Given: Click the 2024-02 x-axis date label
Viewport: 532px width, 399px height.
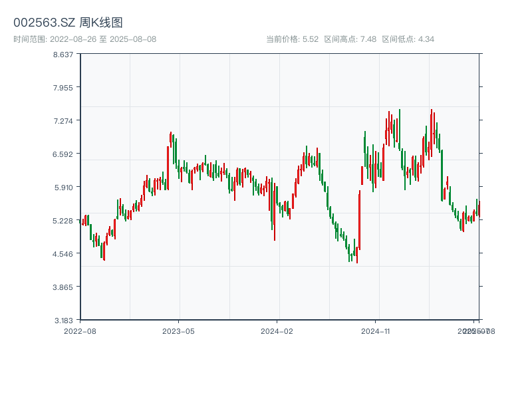Looking at the screenshot, I should click(277, 331).
